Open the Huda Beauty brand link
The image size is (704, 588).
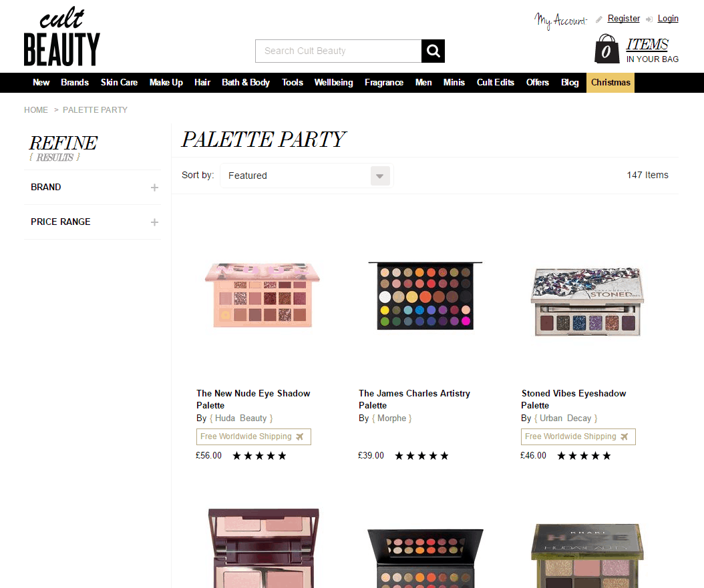point(241,418)
